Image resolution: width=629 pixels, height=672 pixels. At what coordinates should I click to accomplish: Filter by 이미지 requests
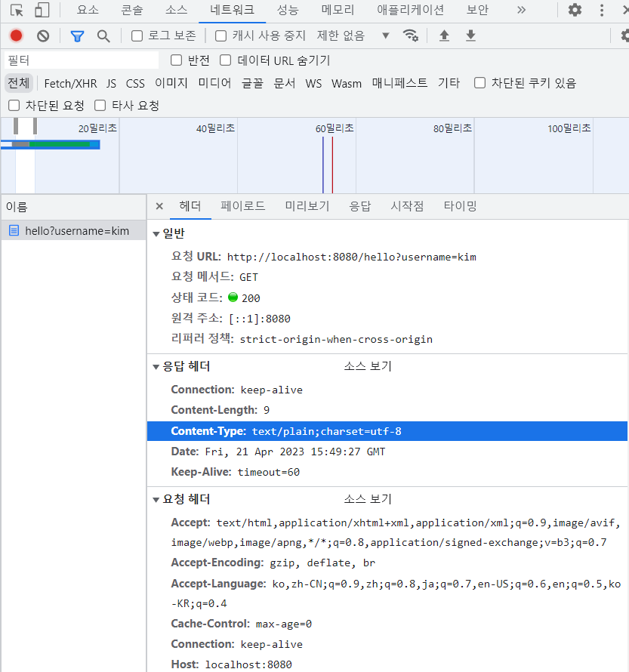pyautogui.click(x=171, y=83)
